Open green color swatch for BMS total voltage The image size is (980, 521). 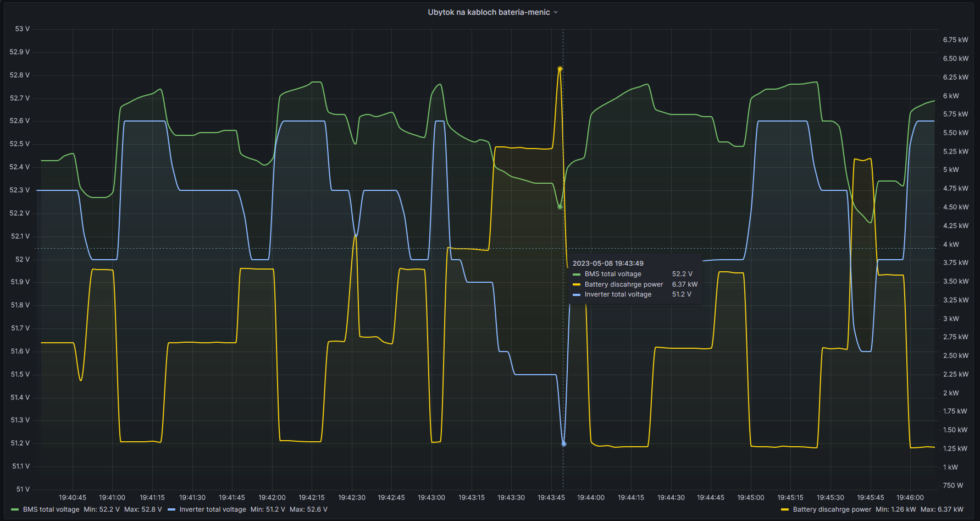point(15,509)
